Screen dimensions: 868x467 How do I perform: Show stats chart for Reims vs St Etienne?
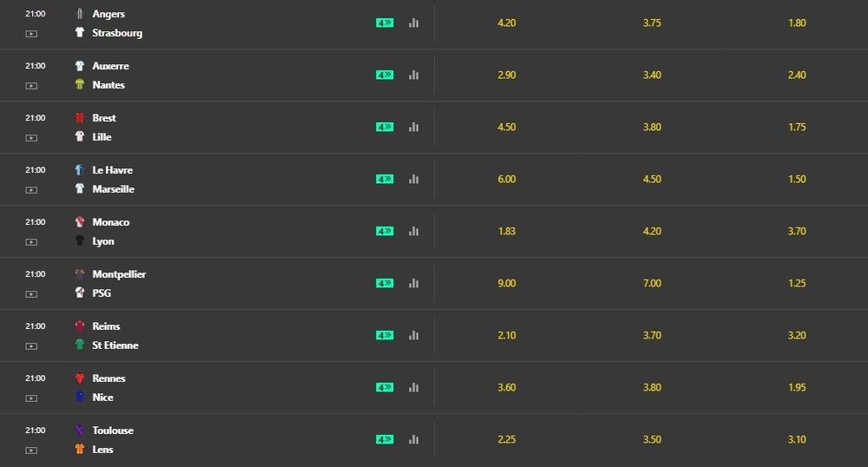click(414, 335)
